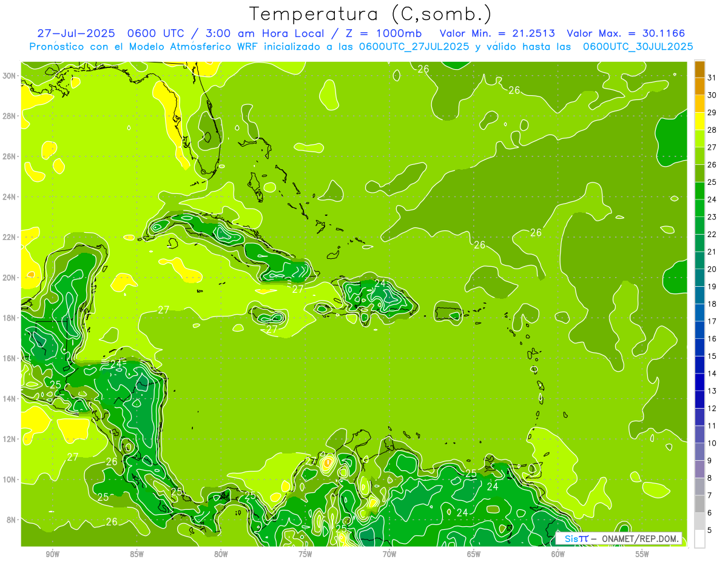Click legend value '28' on color bar
728x562 pixels.
(x=713, y=129)
